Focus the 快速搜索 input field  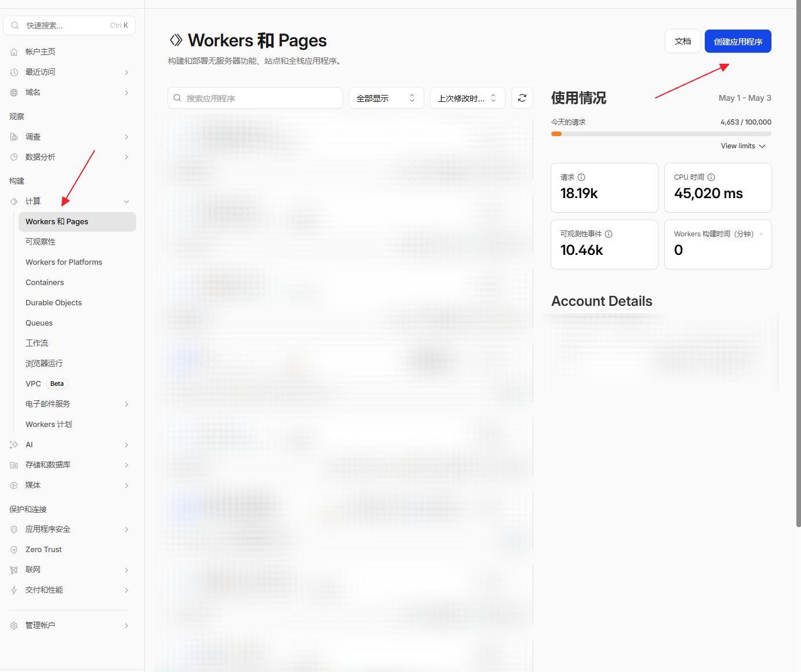click(70, 25)
